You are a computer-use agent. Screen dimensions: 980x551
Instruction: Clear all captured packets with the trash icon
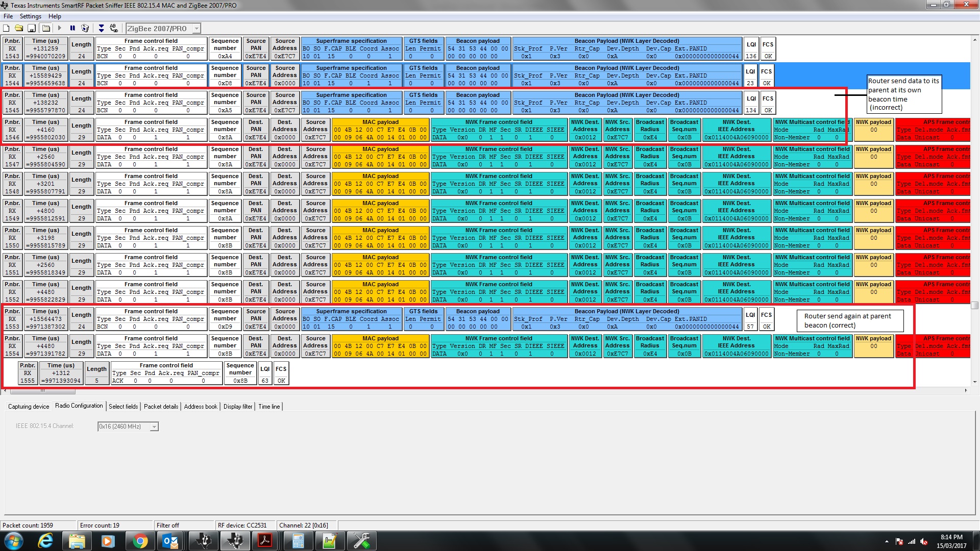[85, 29]
